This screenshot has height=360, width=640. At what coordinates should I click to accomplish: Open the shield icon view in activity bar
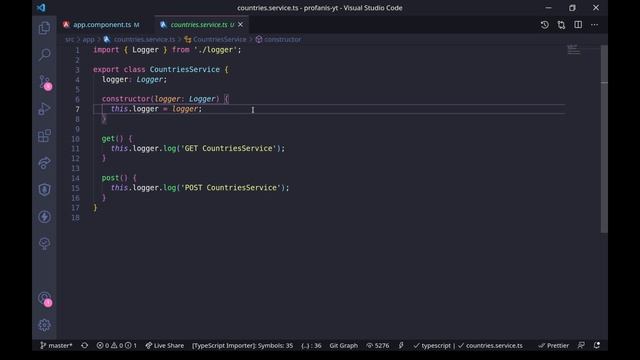44,190
